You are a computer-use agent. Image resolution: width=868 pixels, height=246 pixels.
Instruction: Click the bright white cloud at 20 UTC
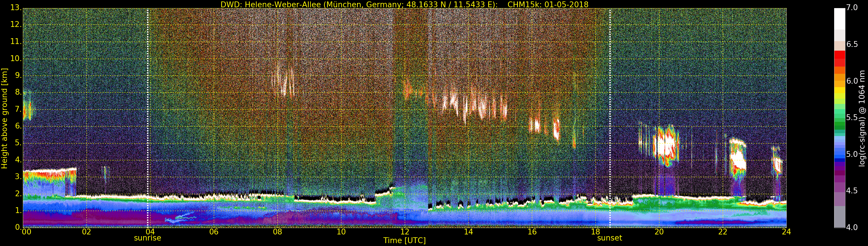[665, 146]
